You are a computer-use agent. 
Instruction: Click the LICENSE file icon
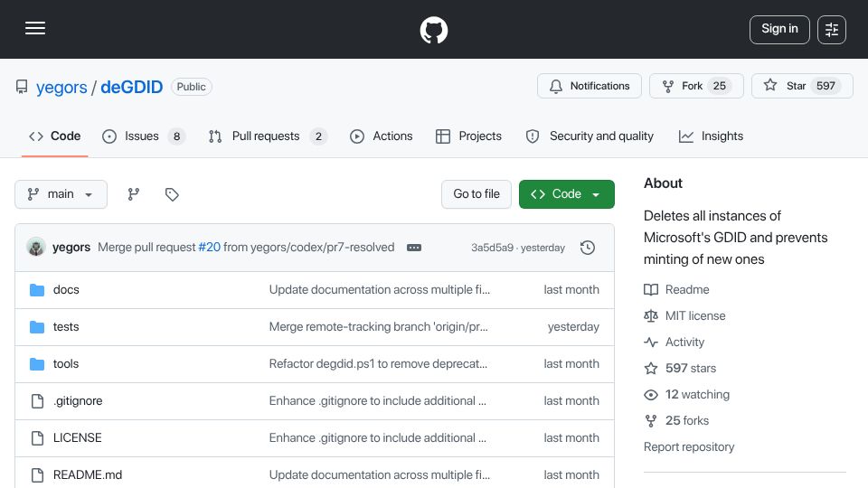click(37, 438)
